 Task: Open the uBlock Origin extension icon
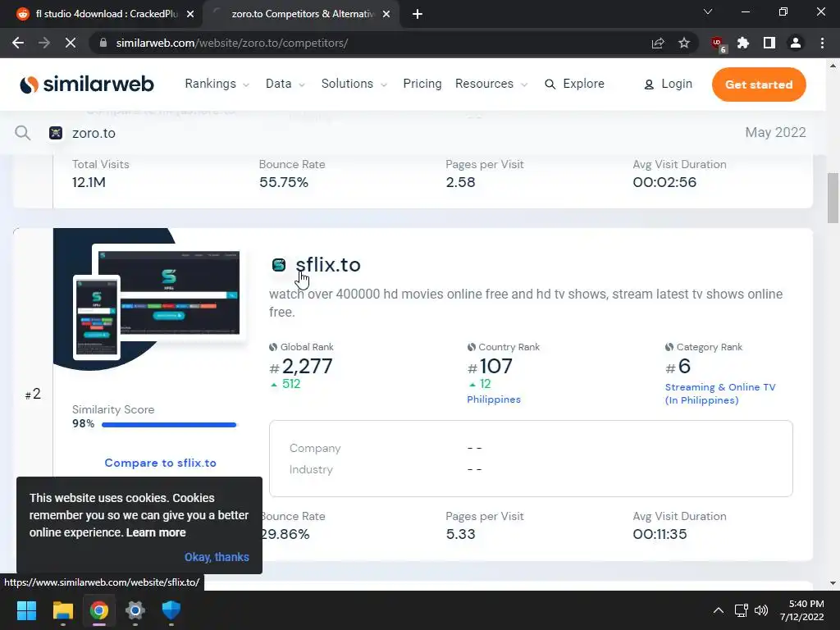pos(717,43)
